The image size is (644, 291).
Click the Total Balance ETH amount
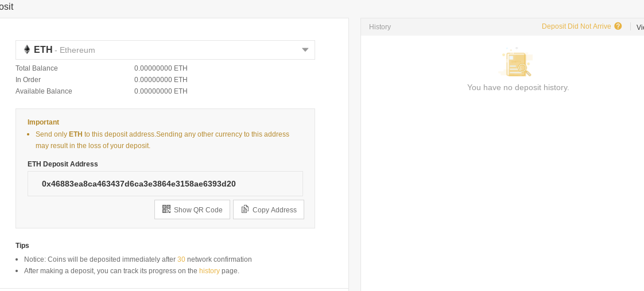coord(161,68)
